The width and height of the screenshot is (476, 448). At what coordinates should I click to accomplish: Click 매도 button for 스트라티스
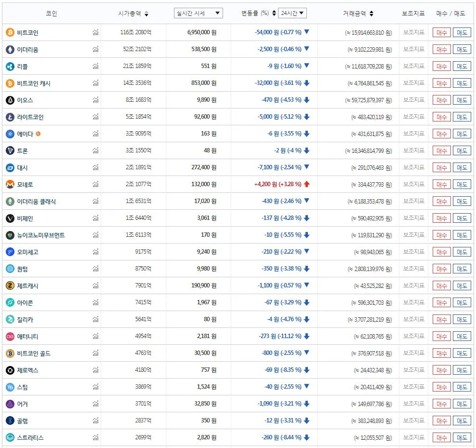pos(462,438)
